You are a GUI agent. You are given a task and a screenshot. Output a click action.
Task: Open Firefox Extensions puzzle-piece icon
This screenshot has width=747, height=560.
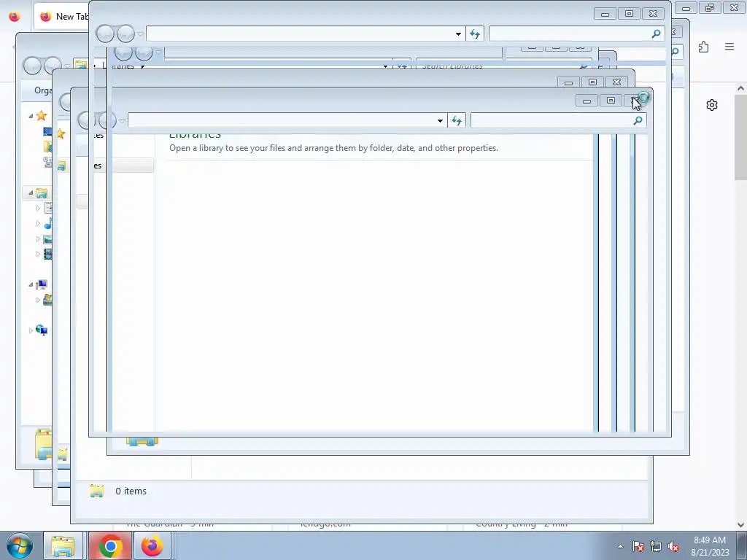pos(704,47)
